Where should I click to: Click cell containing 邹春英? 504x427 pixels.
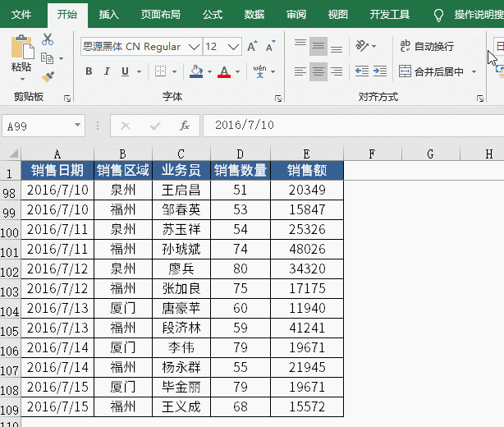pyautogui.click(x=181, y=209)
